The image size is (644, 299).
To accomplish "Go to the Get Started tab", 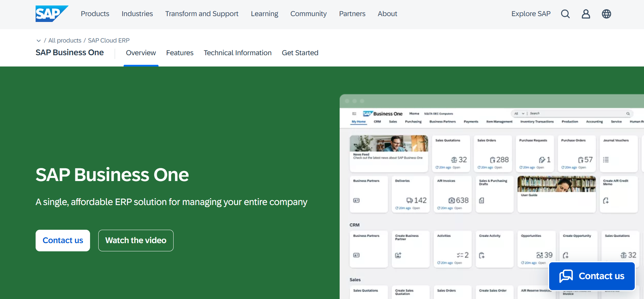I will point(300,53).
